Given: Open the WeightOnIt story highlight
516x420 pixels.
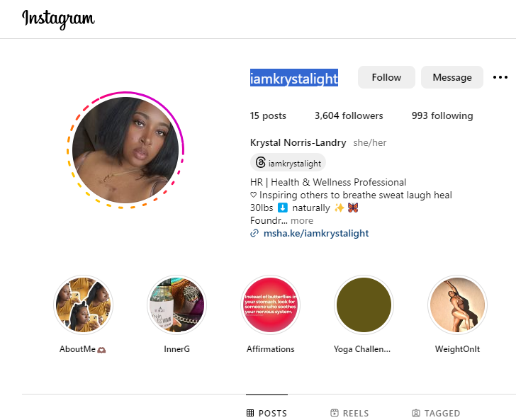Looking at the screenshot, I should coord(457,305).
